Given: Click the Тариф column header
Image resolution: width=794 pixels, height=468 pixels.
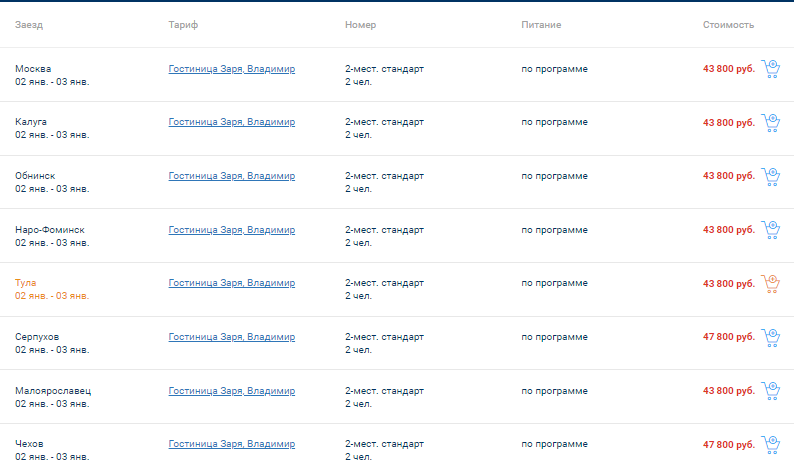Looking at the screenshot, I should pos(183,25).
